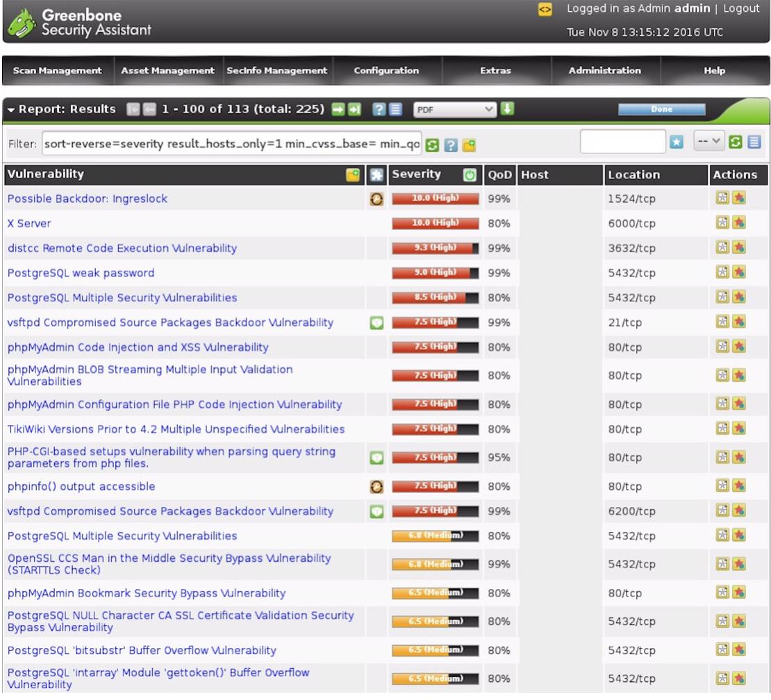The width and height of the screenshot is (771, 700).
Task: Click the Done progress bar
Action: pyautogui.click(x=661, y=109)
